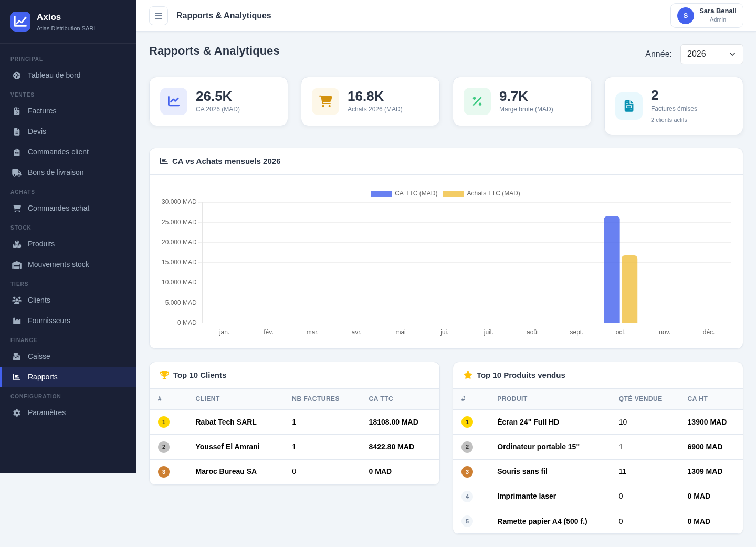This screenshot has height=547, width=756.
Task: Click the Sara Benali avatar circle
Action: [x=686, y=16]
